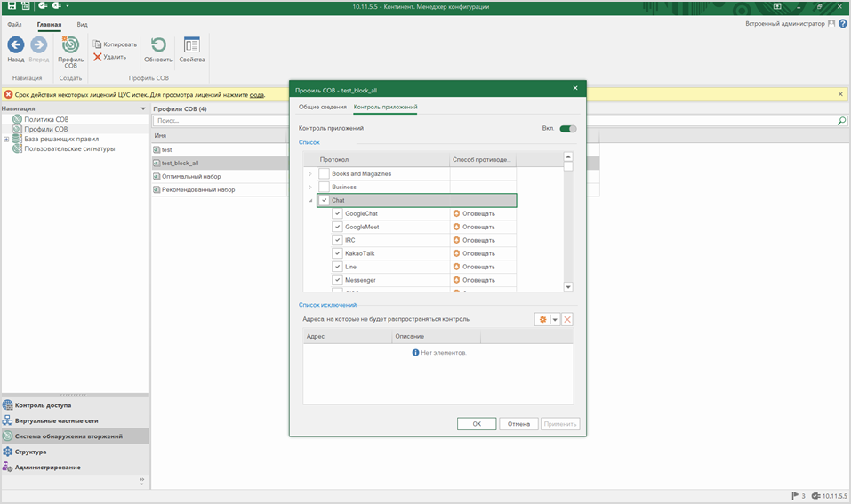Open the Вид ribbon tab
Viewport: 851px width, 504px height.
(82, 25)
